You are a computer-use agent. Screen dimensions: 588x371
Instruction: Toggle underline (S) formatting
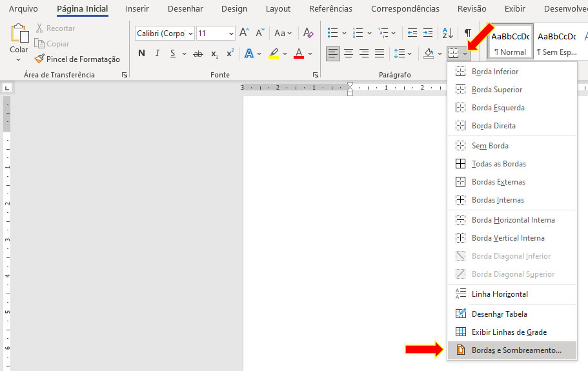(173, 54)
